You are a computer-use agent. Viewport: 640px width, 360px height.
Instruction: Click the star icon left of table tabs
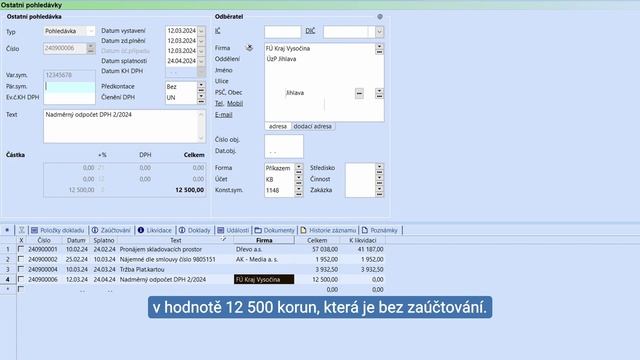point(7,230)
